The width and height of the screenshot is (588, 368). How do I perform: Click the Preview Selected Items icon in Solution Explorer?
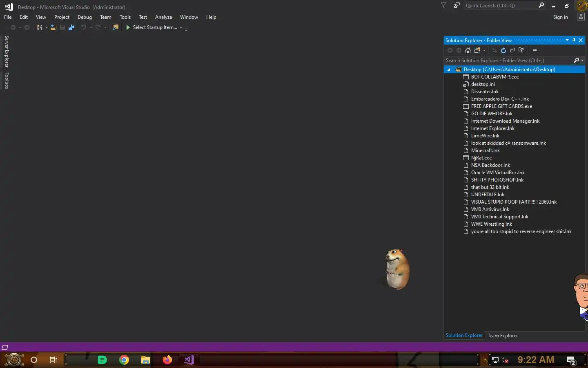point(534,50)
